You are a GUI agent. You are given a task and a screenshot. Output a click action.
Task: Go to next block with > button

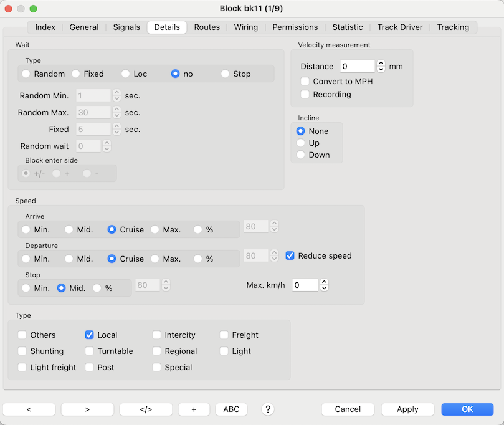tap(87, 409)
